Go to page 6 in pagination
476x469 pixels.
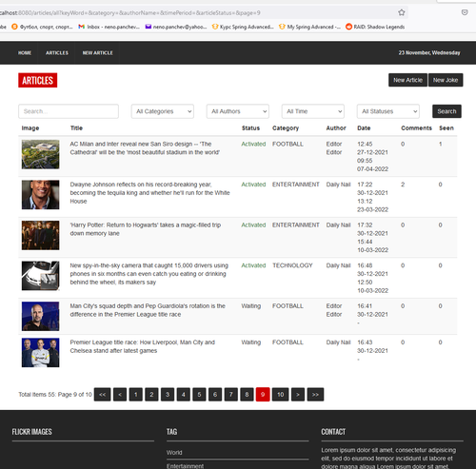click(215, 395)
